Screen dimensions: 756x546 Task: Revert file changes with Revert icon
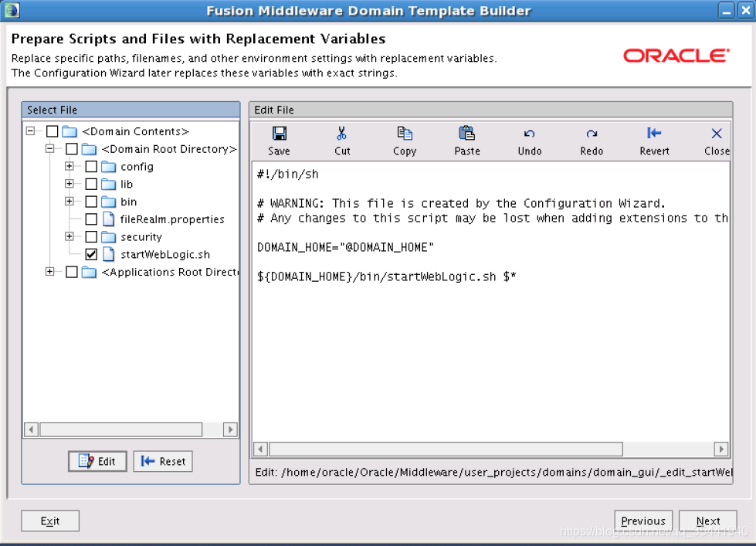tap(654, 133)
